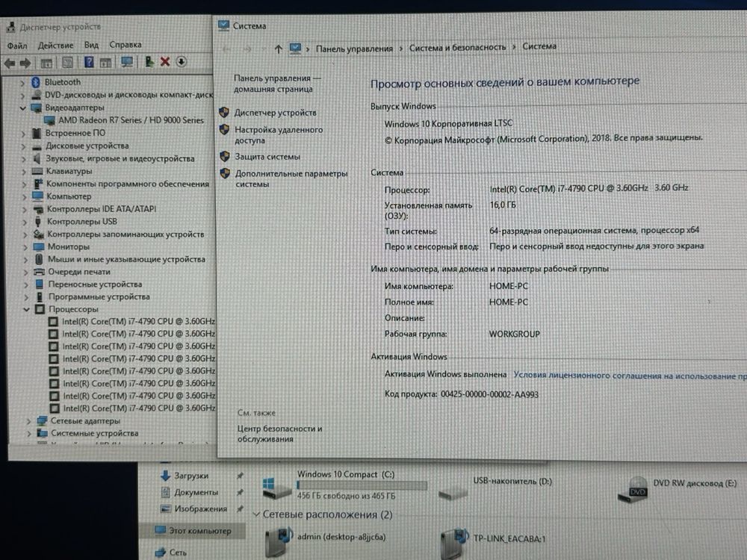This screenshot has height=560, width=747.
Task: Expand DVD-дисководы и дисководы компакт-дисков node
Action: pyautogui.click(x=22, y=96)
